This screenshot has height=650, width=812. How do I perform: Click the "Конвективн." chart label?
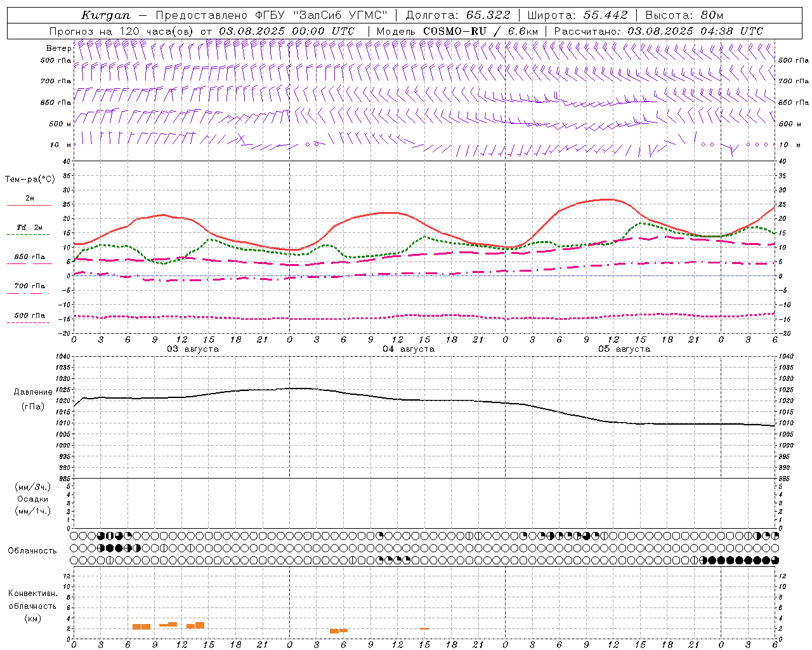click(32, 594)
